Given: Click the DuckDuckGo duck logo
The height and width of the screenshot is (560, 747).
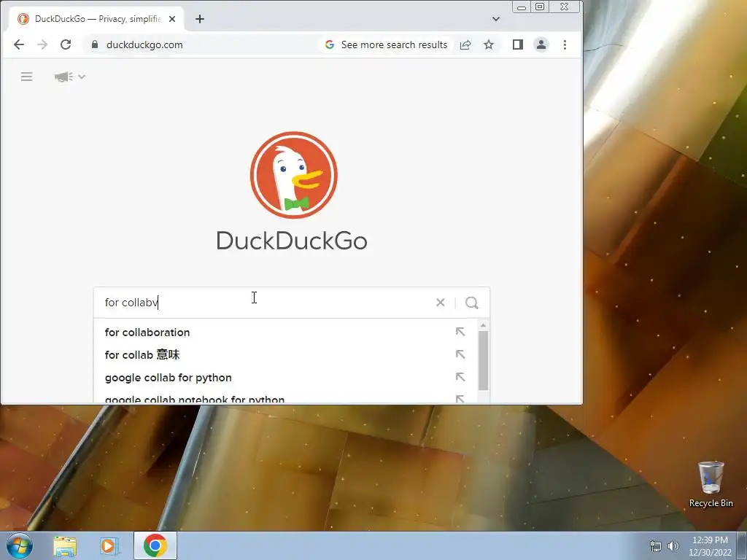Looking at the screenshot, I should pos(293,175).
